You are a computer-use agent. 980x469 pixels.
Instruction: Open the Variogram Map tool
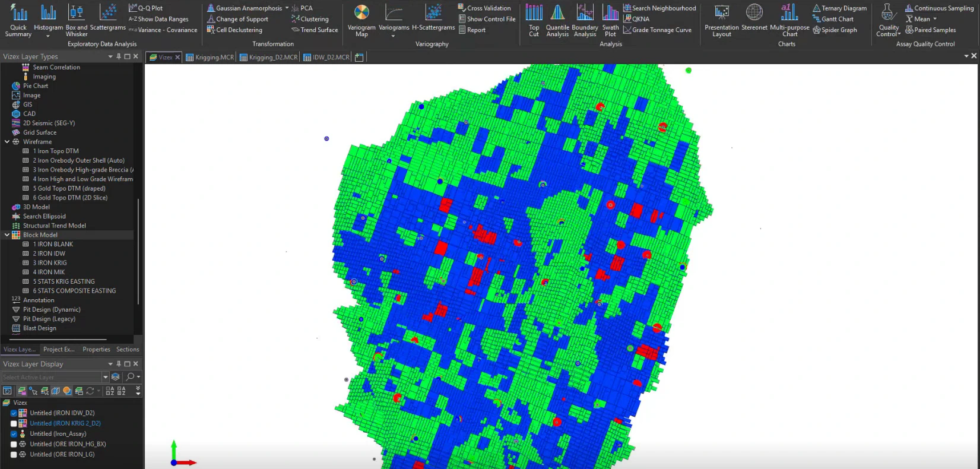361,20
